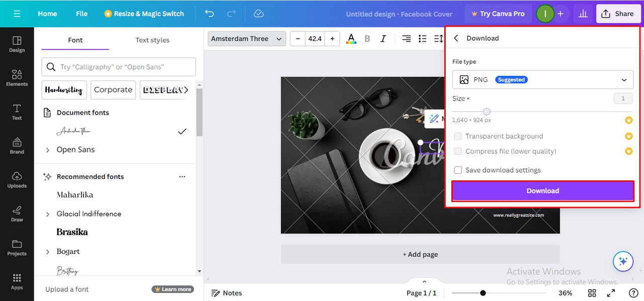Image resolution: width=644 pixels, height=301 pixels.
Task: Check the cloud save status icon
Action: point(259,14)
